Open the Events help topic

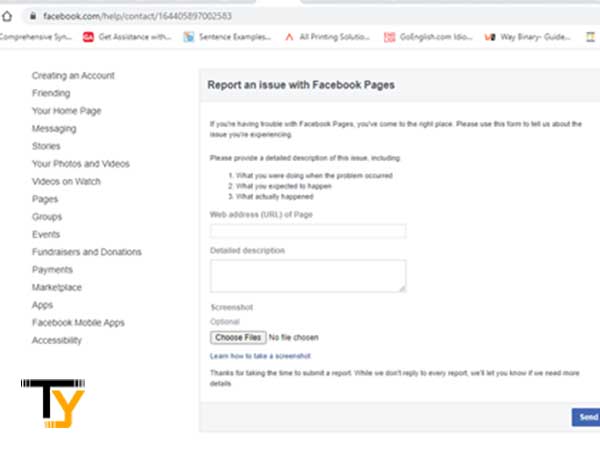[x=46, y=234]
